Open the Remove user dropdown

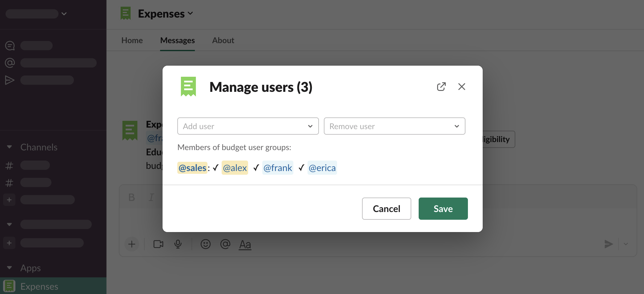(394, 126)
